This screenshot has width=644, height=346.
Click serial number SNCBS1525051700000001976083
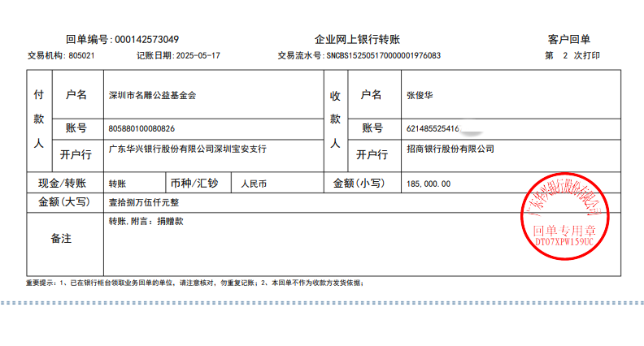pyautogui.click(x=384, y=55)
